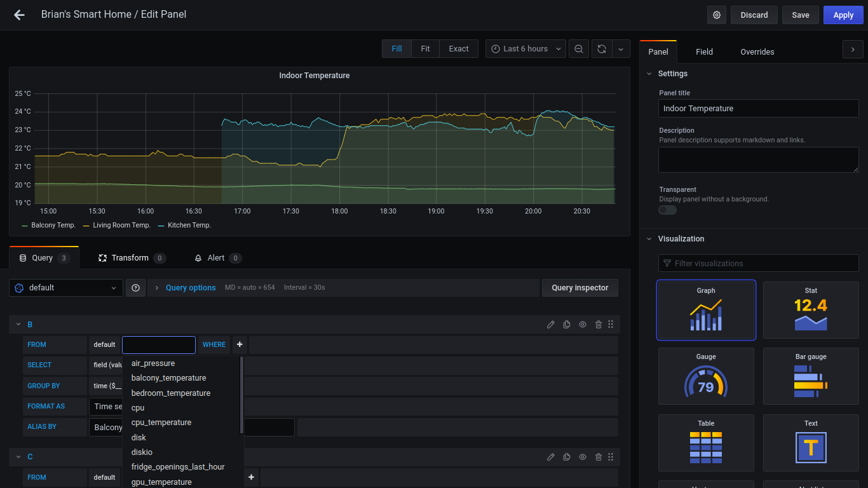Open dashboard settings gear icon
Viewport: 868px width, 488px height.
[717, 15]
